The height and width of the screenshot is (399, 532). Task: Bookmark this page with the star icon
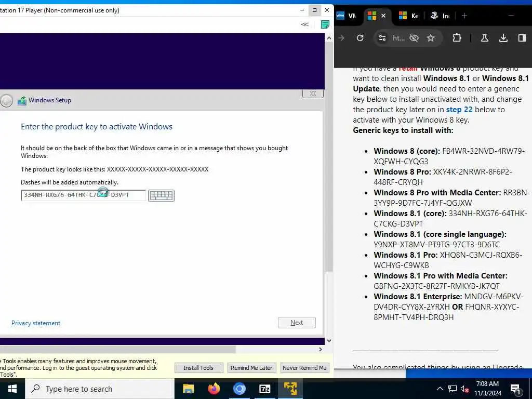(x=431, y=38)
